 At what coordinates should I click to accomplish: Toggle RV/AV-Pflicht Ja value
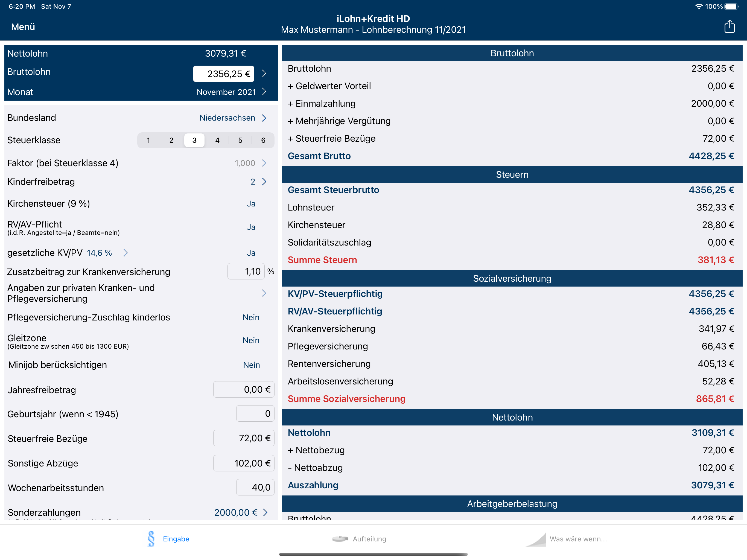(x=251, y=227)
